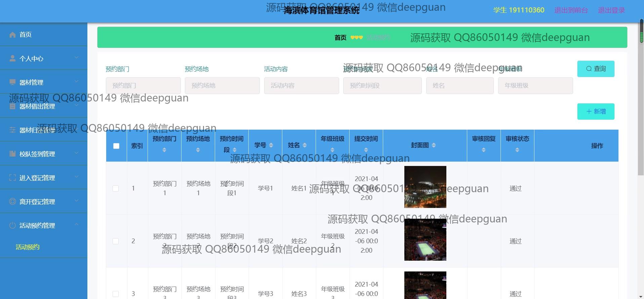Open the 活动预约 submenu item
Screen dimensions: 644x299
[x=28, y=247]
